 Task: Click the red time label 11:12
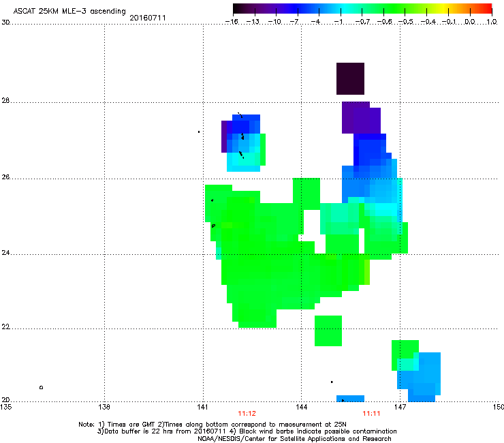click(247, 414)
